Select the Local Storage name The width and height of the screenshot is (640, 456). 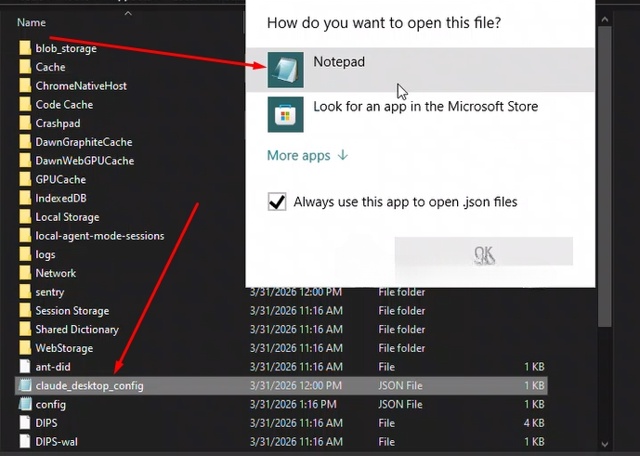click(67, 217)
